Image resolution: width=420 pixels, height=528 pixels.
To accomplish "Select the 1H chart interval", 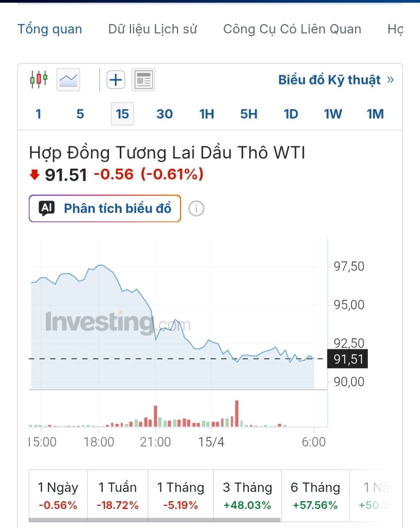I will point(206,114).
